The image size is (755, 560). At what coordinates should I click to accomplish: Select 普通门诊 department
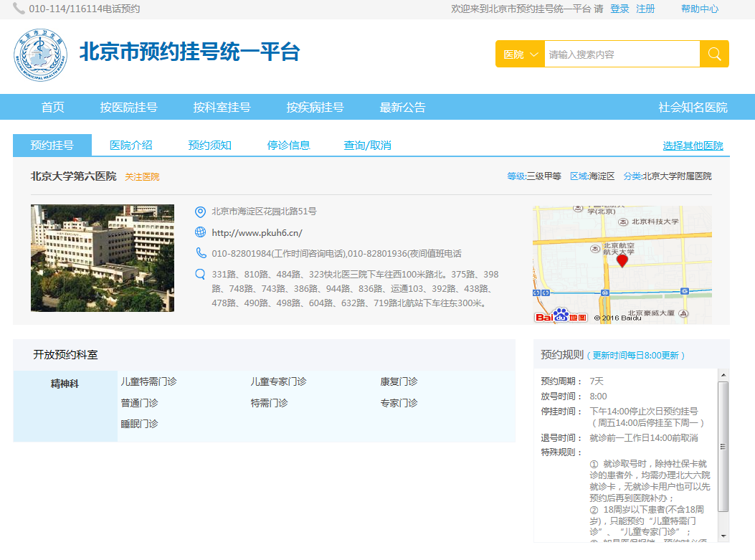click(x=139, y=402)
